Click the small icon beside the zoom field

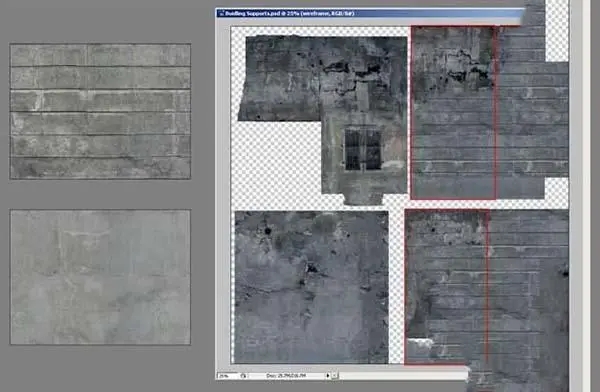coord(243,376)
